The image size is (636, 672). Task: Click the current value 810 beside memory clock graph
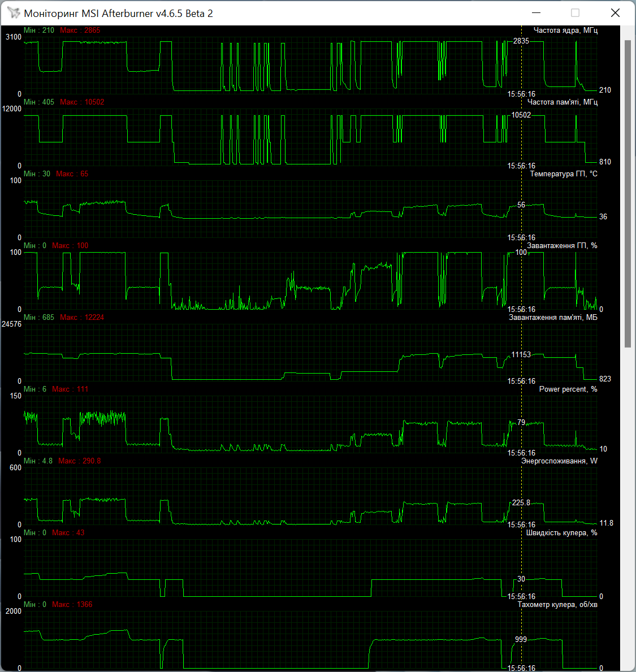click(605, 162)
